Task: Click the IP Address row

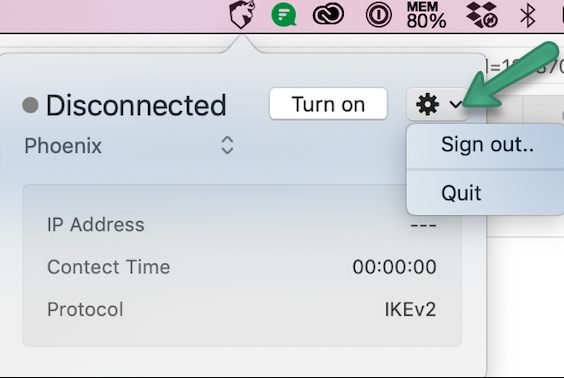Action: point(242,225)
